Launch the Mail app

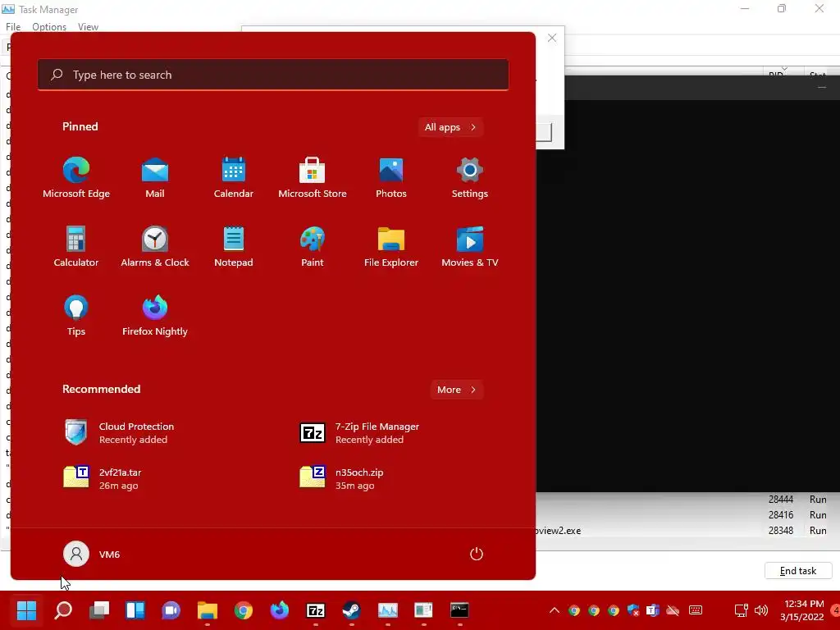[x=155, y=178]
